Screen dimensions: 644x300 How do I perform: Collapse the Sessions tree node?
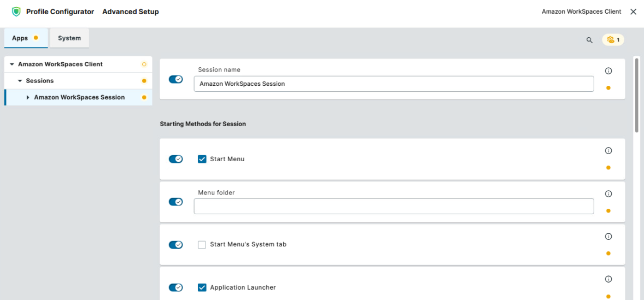coord(20,81)
